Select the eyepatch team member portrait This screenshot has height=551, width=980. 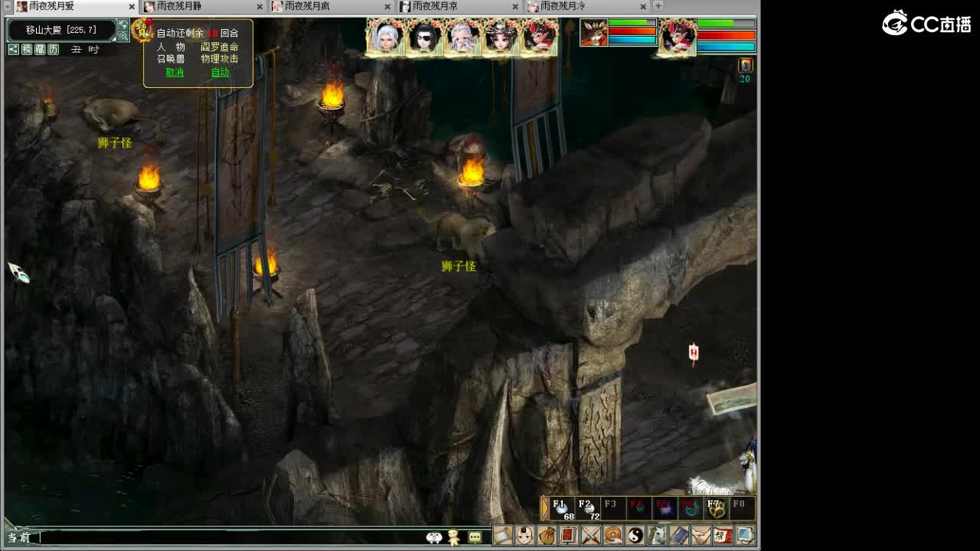coord(423,37)
